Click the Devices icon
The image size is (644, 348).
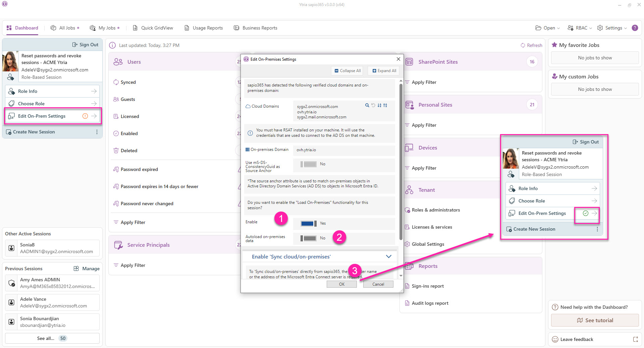click(x=409, y=148)
